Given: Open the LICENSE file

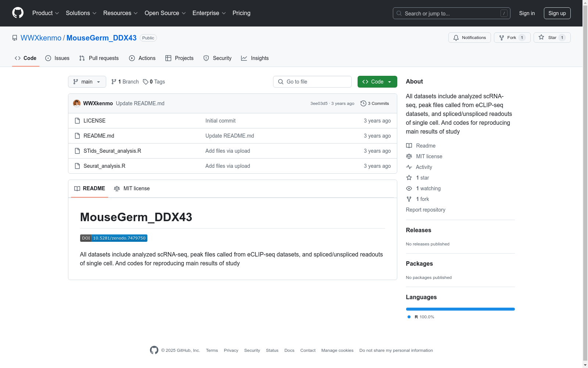Looking at the screenshot, I should (94, 121).
